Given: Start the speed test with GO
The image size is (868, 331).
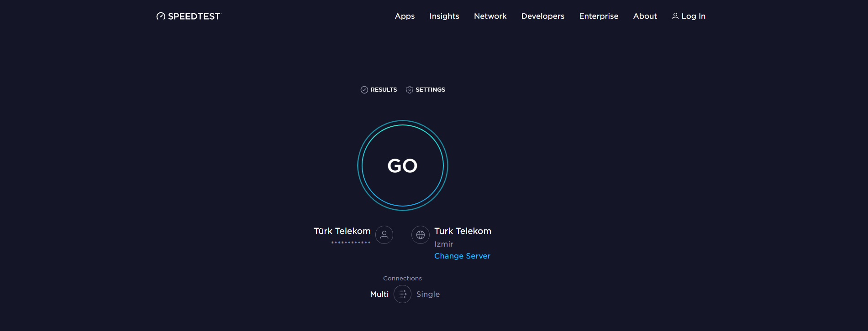Looking at the screenshot, I should pyautogui.click(x=403, y=165).
